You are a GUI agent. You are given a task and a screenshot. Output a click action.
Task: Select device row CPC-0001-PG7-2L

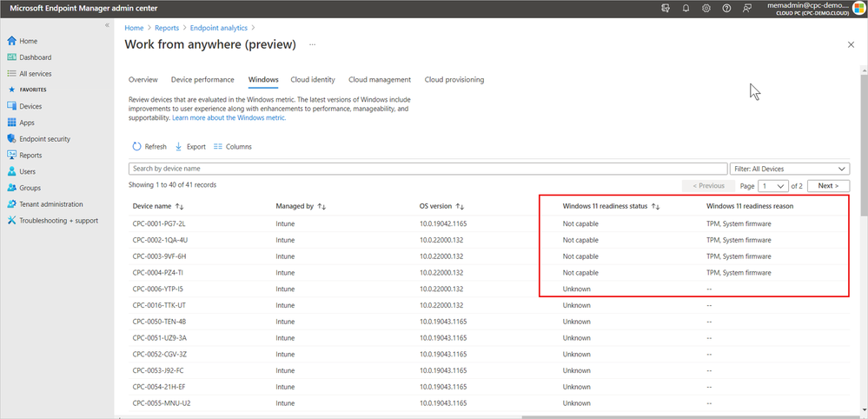pyautogui.click(x=489, y=223)
